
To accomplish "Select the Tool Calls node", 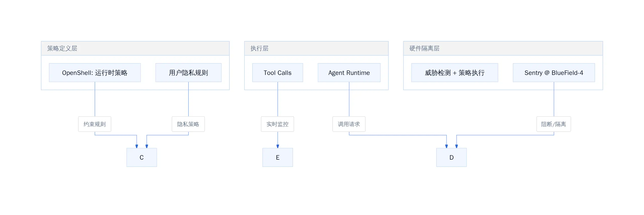I will tap(278, 73).
